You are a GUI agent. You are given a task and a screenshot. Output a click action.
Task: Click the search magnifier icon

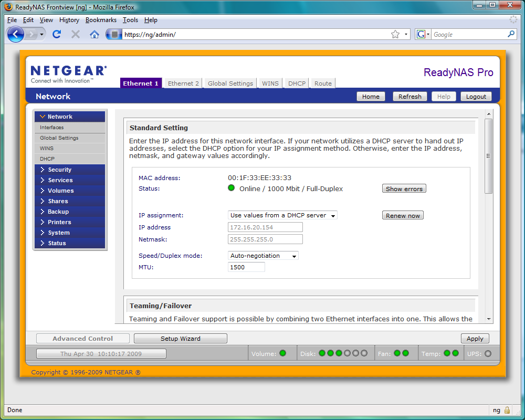pos(511,34)
